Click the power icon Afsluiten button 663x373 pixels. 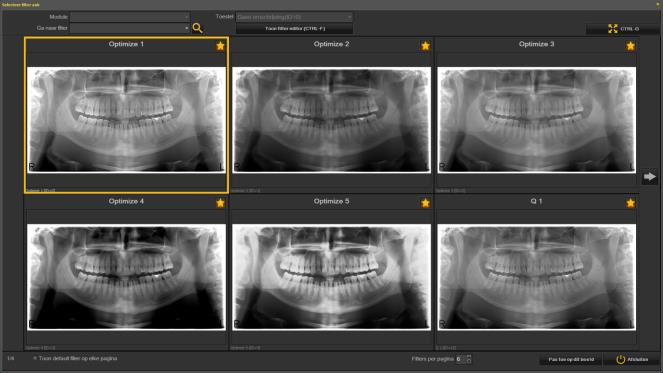(632, 359)
